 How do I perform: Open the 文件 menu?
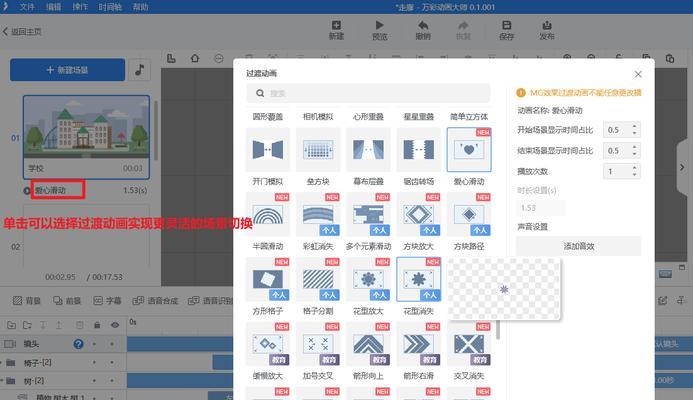pos(27,7)
